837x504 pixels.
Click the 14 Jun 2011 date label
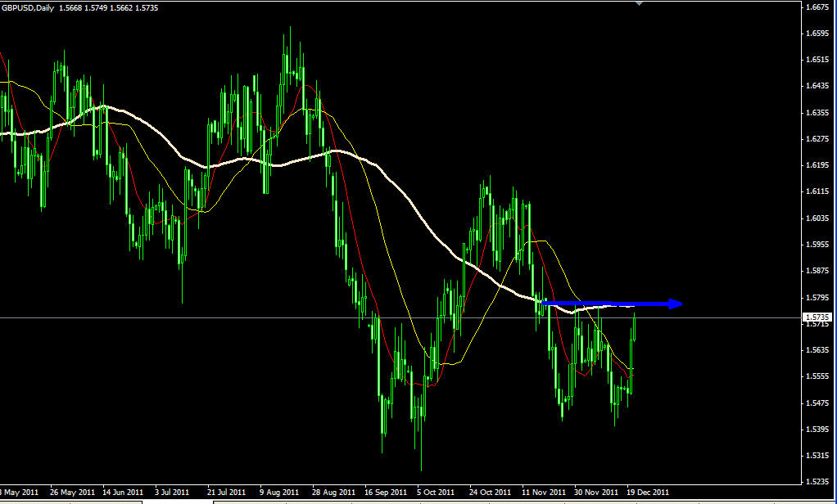point(123,493)
